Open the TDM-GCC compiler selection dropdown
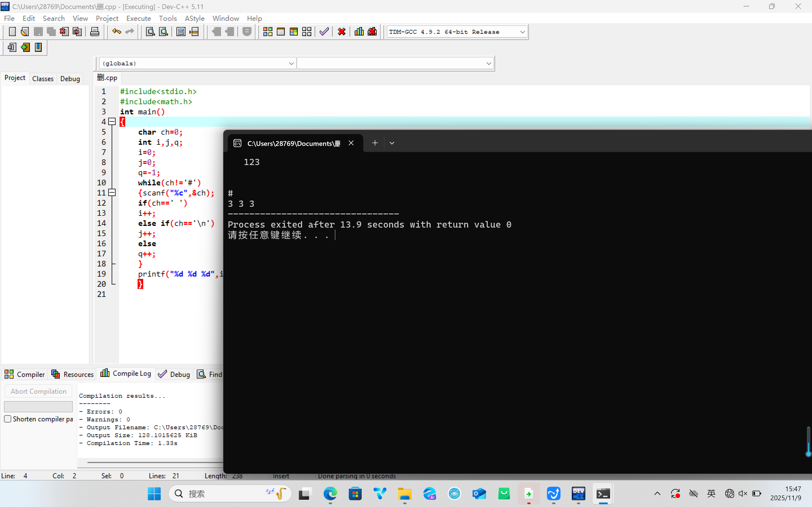Screen dimensions: 812x507 pyautogui.click(x=522, y=32)
